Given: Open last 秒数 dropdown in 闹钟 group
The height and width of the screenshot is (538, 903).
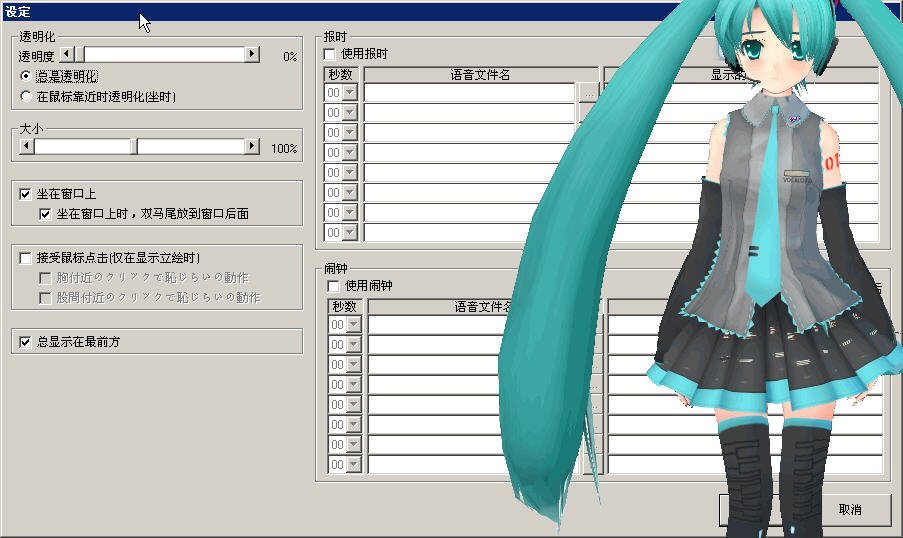Looking at the screenshot, I should pos(354,465).
